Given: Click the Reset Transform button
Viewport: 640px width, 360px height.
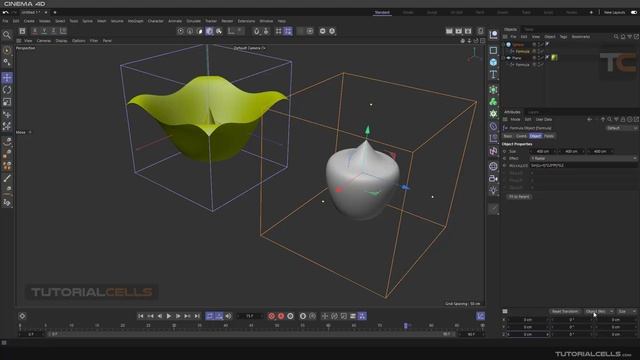Looking at the screenshot, I should [x=565, y=311].
